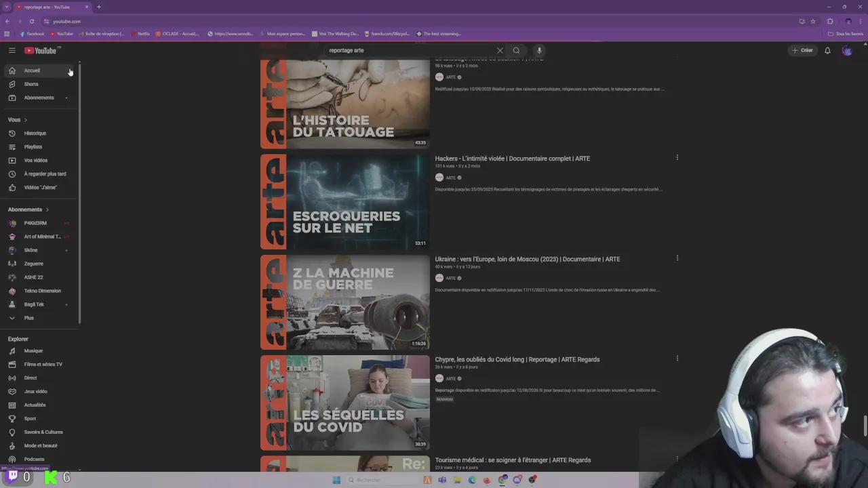Open Chypre, les oubliés du Covid long title

(x=517, y=359)
